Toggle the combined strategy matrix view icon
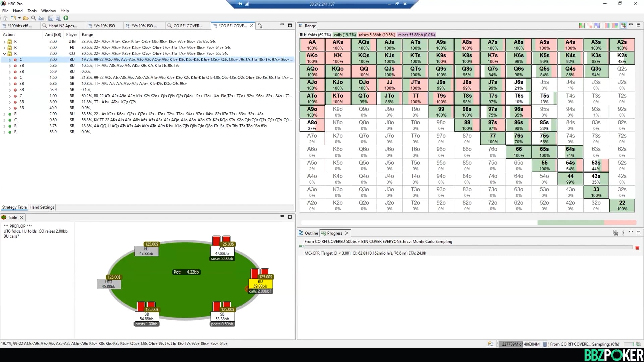The width and height of the screenshot is (644, 362). tap(623, 25)
